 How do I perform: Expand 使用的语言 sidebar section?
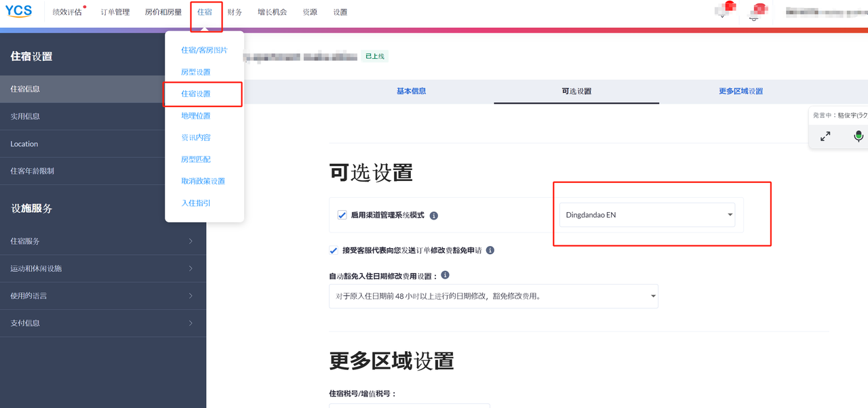coord(102,295)
